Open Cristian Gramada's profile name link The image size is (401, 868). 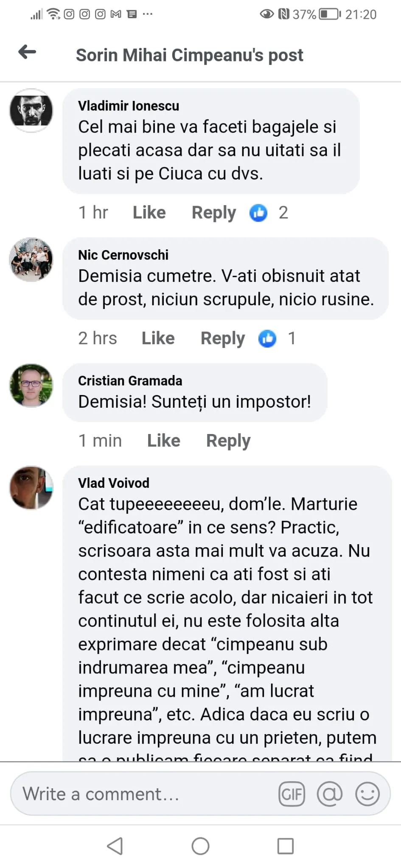(x=130, y=381)
